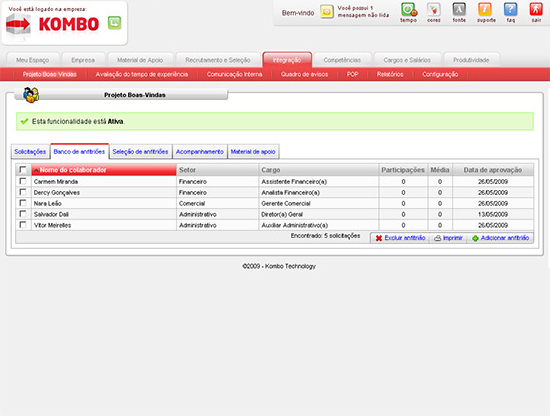
Task: Check the Vitor Meirelles row checkbox
Action: (x=23, y=224)
